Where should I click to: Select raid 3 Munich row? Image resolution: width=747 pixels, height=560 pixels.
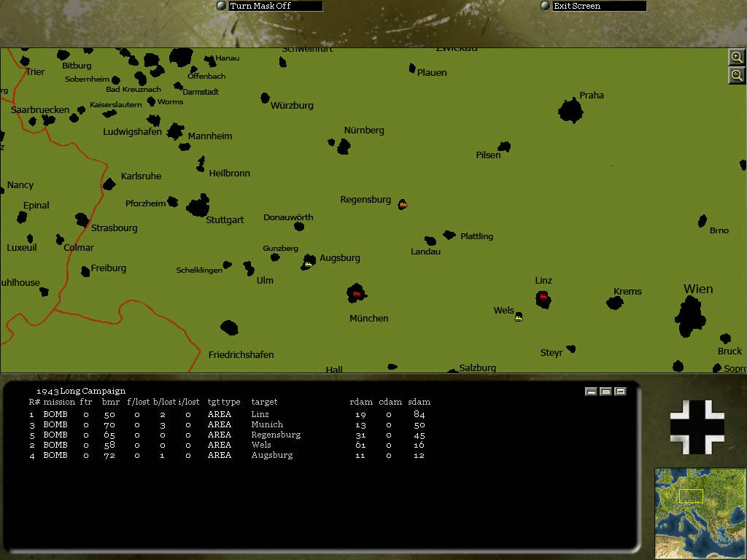[227, 424]
